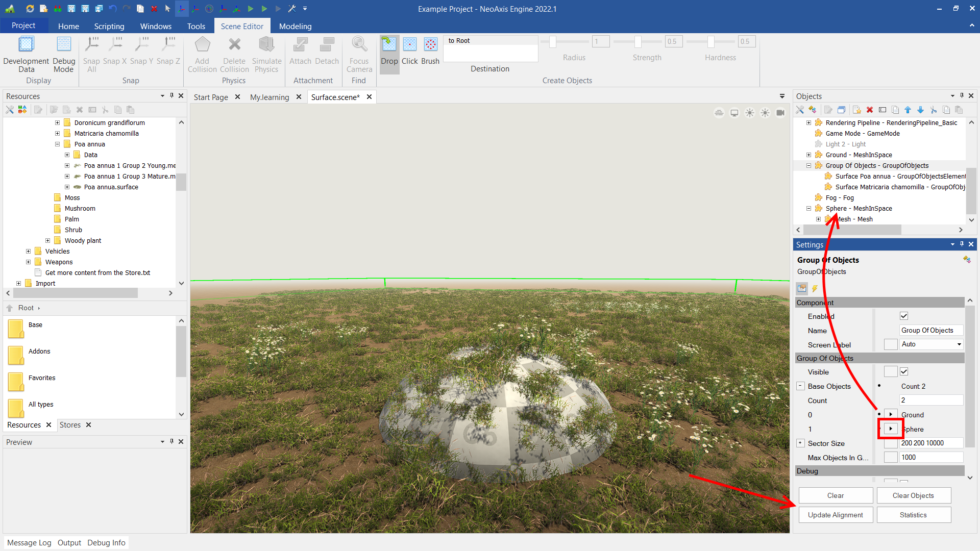
Task: Click the red delete icon in Objects toolbar
Action: coord(870,110)
